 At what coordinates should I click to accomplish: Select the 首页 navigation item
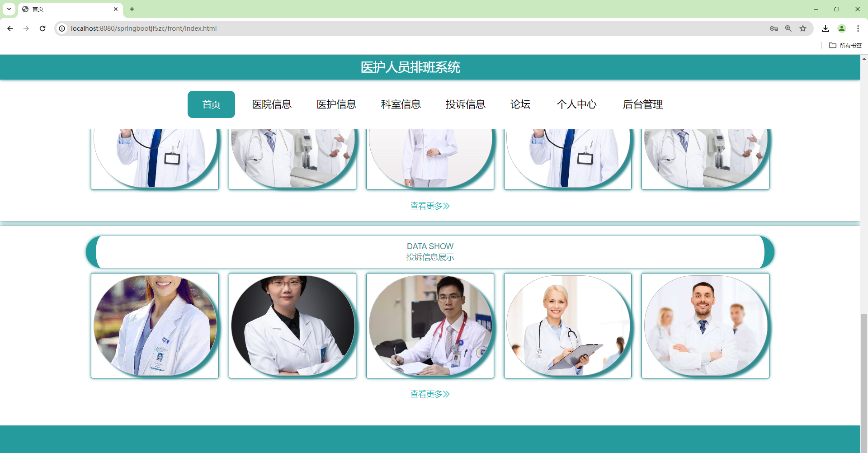pyautogui.click(x=211, y=104)
